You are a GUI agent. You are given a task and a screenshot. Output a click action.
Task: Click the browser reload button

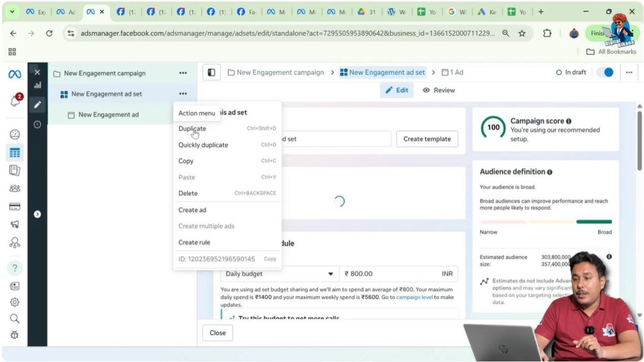(49, 33)
